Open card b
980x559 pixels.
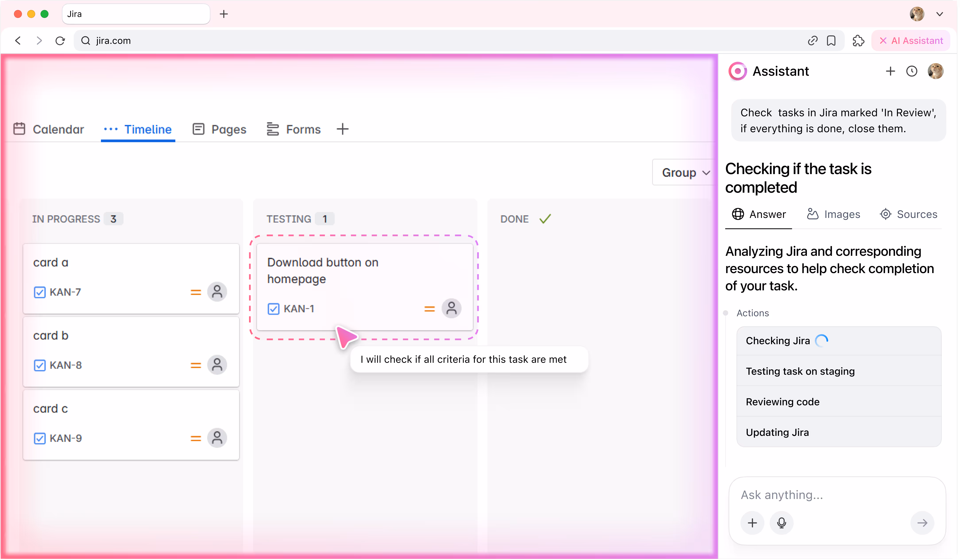point(131,351)
